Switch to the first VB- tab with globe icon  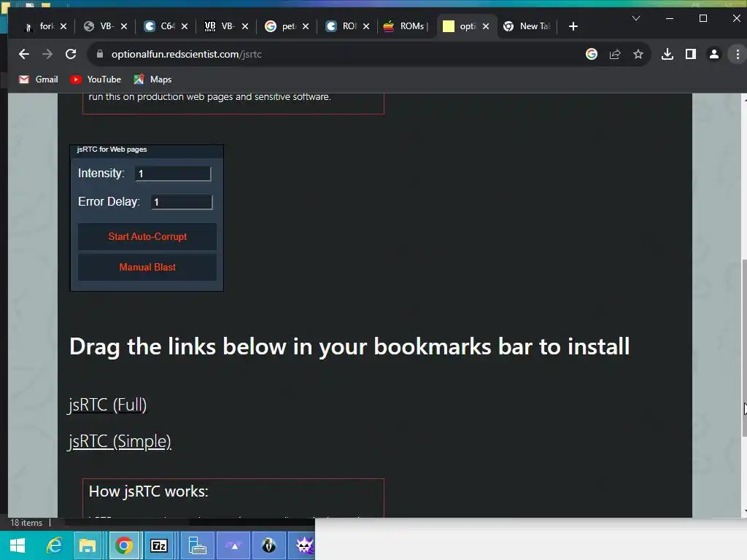pyautogui.click(x=99, y=26)
